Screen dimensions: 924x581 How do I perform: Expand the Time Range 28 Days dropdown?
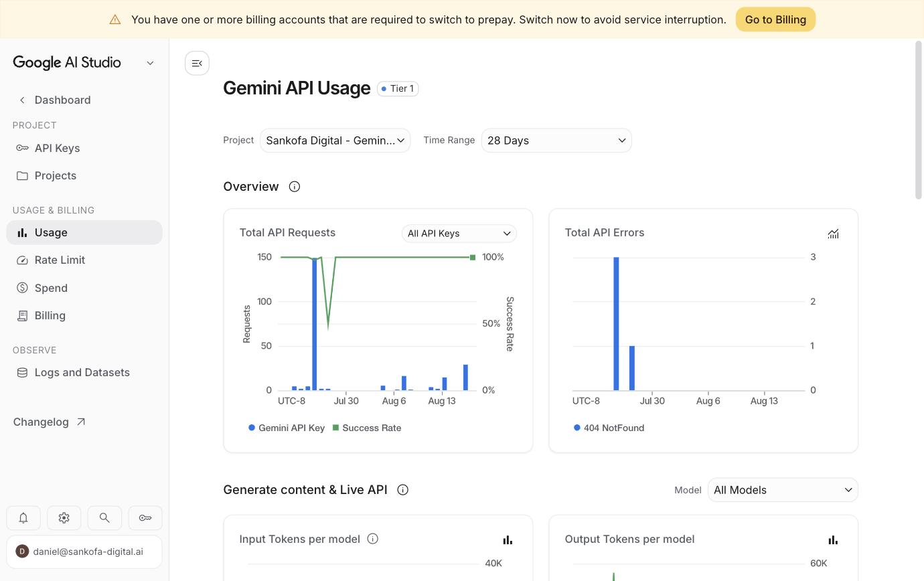click(x=556, y=141)
